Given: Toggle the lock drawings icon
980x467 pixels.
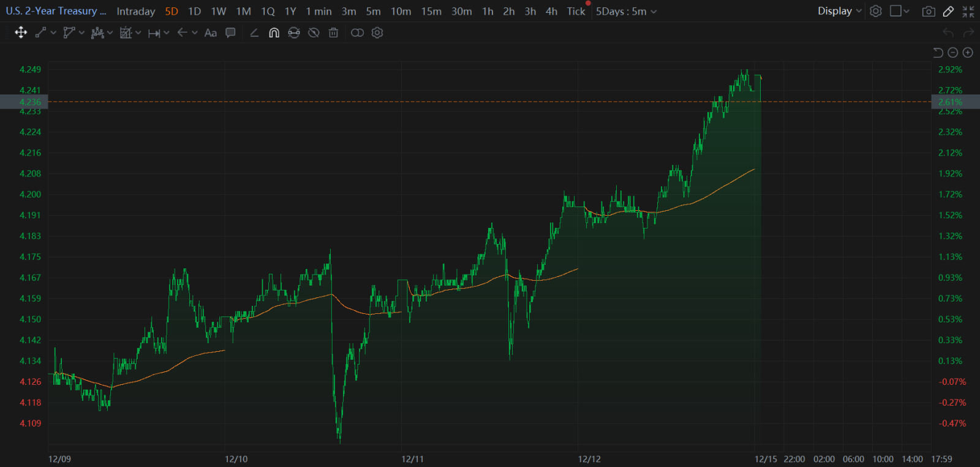Looking at the screenshot, I should (294, 32).
